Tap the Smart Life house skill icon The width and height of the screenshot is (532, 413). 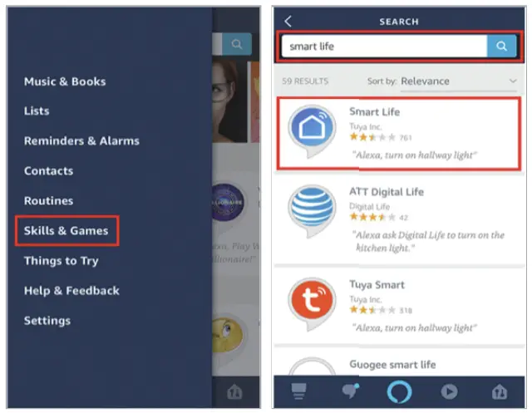click(312, 131)
